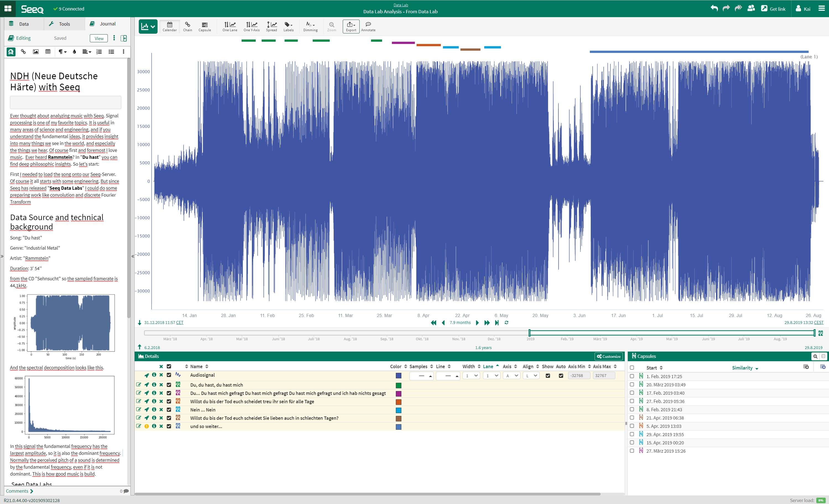Click the Journal tab in top navigation
The height and width of the screenshot is (504, 829).
[x=107, y=24]
